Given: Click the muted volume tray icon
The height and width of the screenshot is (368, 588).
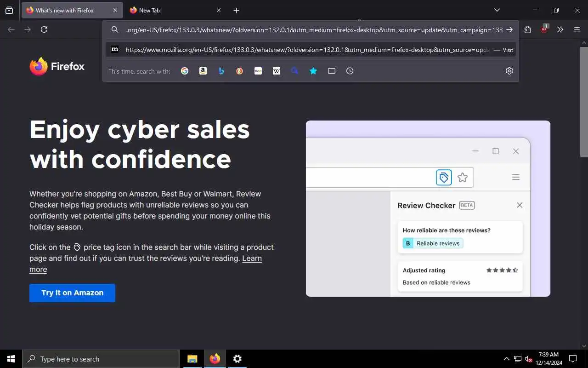Looking at the screenshot, I should (x=529, y=359).
